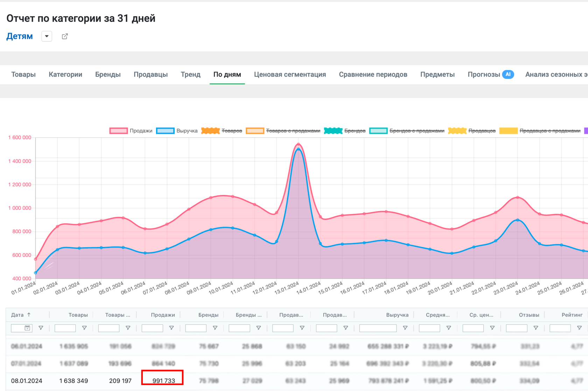Click the blue Выручка legend swatch

pyautogui.click(x=165, y=131)
